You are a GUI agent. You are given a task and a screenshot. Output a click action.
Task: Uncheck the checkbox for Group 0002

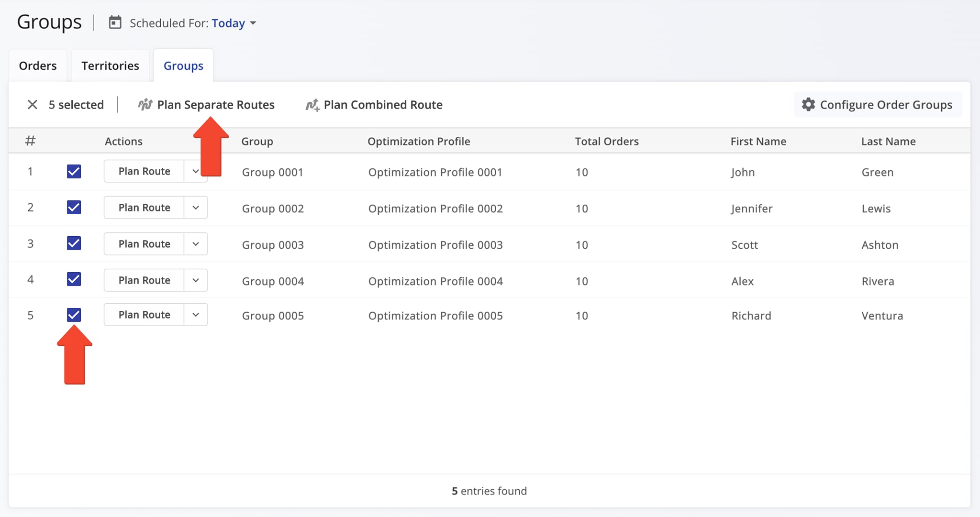click(x=74, y=208)
